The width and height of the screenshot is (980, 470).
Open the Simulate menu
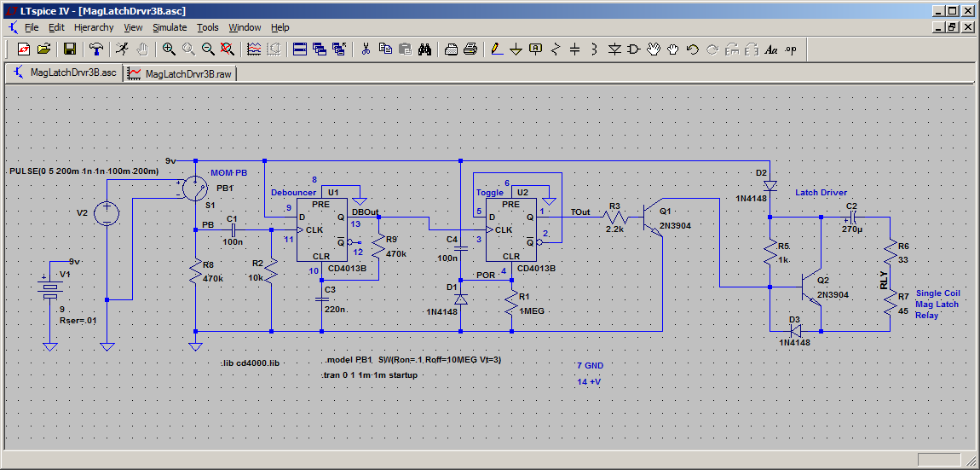coord(170,27)
